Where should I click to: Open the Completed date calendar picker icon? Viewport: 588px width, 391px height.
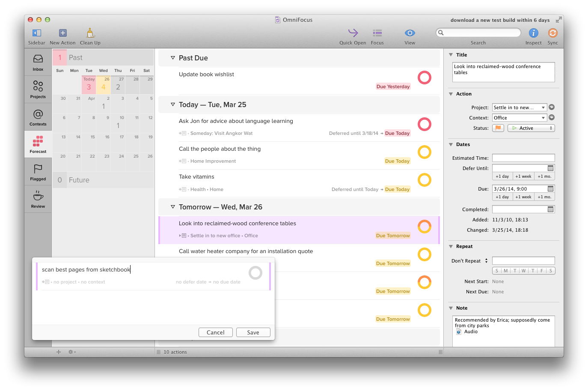[551, 209]
